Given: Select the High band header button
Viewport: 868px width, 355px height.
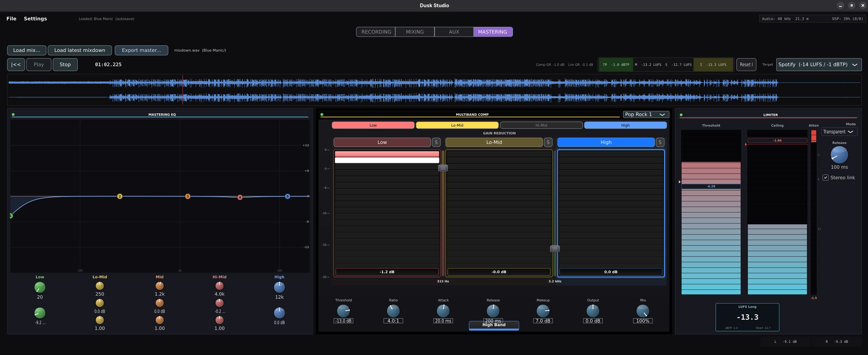Looking at the screenshot, I should pos(606,142).
